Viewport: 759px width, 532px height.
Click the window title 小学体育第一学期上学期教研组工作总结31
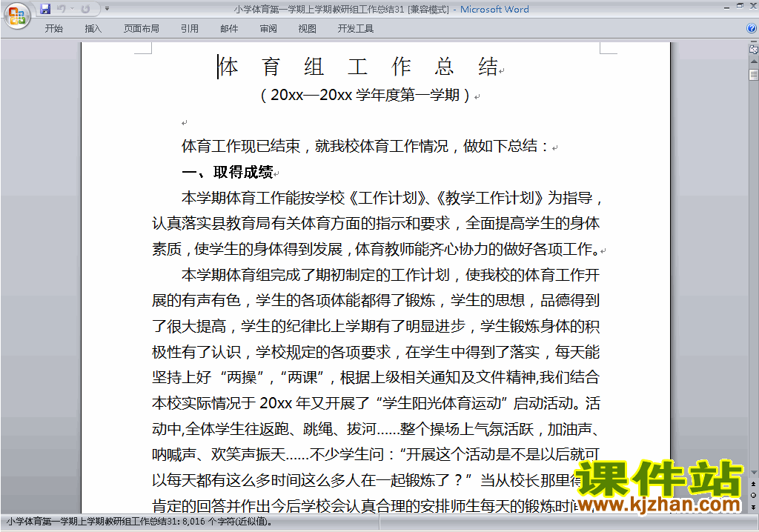click(319, 9)
